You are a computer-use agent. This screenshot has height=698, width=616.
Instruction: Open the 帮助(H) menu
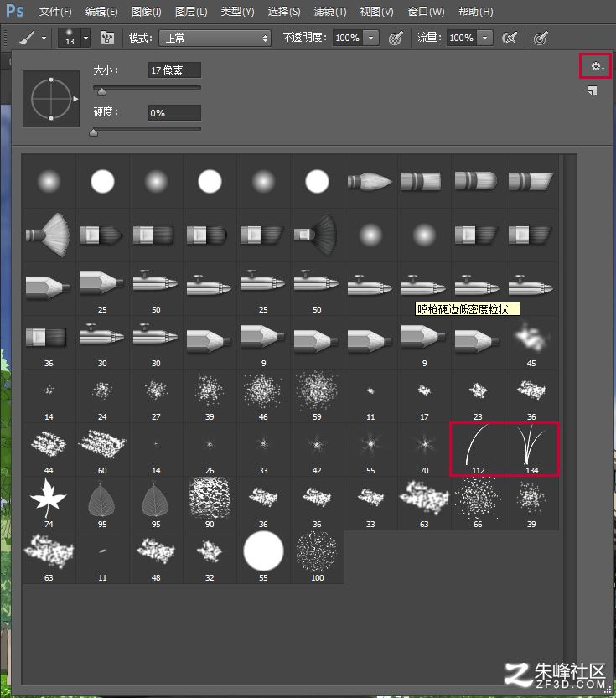pyautogui.click(x=476, y=12)
